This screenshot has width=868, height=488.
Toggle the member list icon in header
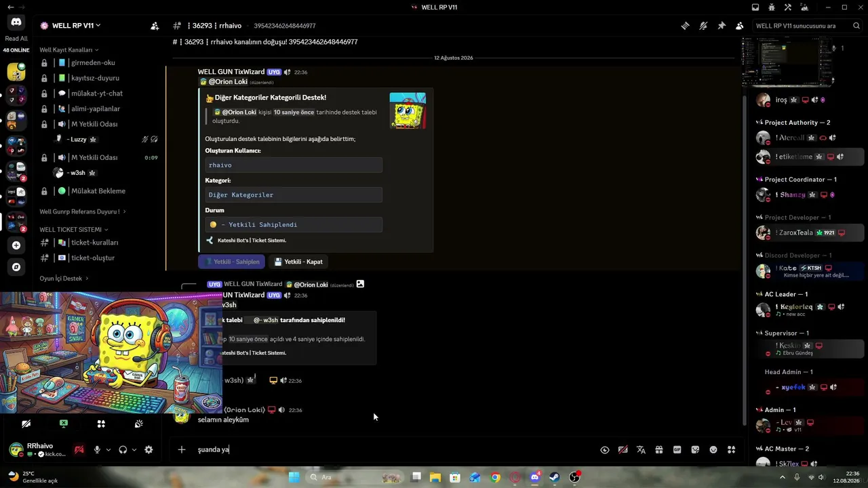click(x=739, y=26)
